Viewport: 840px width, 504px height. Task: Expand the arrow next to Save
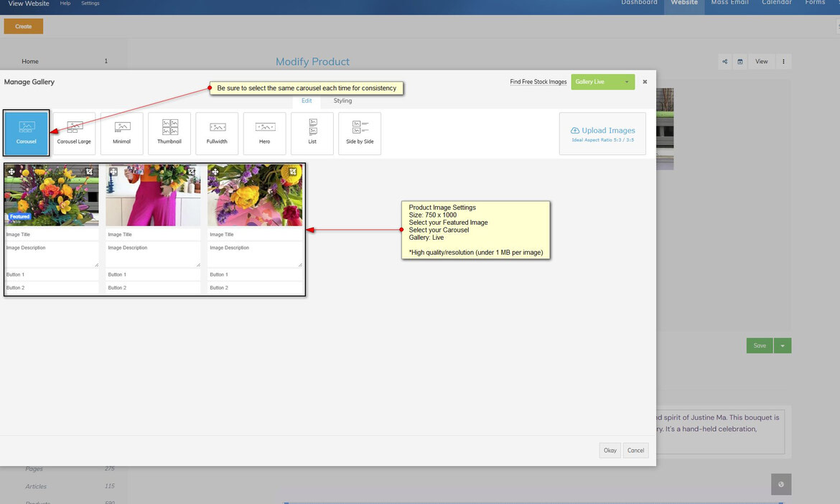point(783,346)
